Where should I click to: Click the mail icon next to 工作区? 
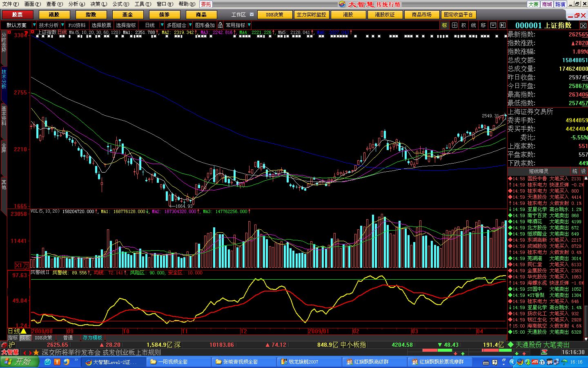pyautogui.click(x=252, y=14)
